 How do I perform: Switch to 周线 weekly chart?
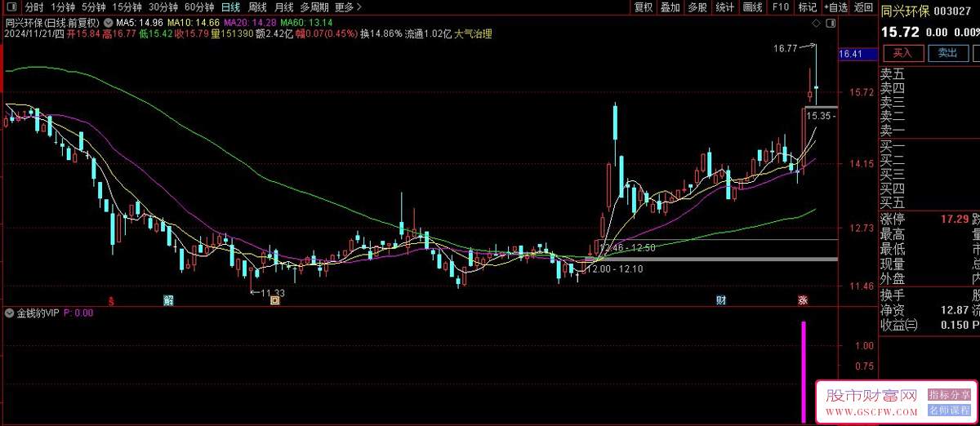click(x=257, y=7)
